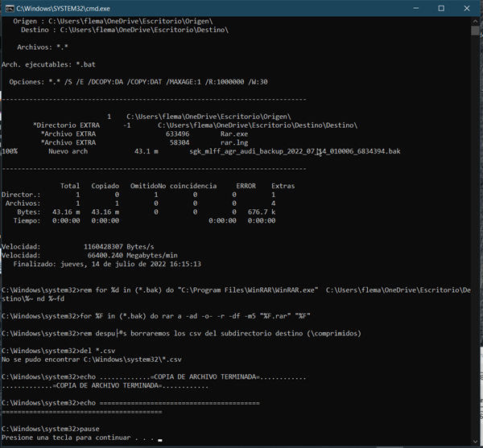Click the scrollbar down arrow
483x448 pixels.
[476, 442]
